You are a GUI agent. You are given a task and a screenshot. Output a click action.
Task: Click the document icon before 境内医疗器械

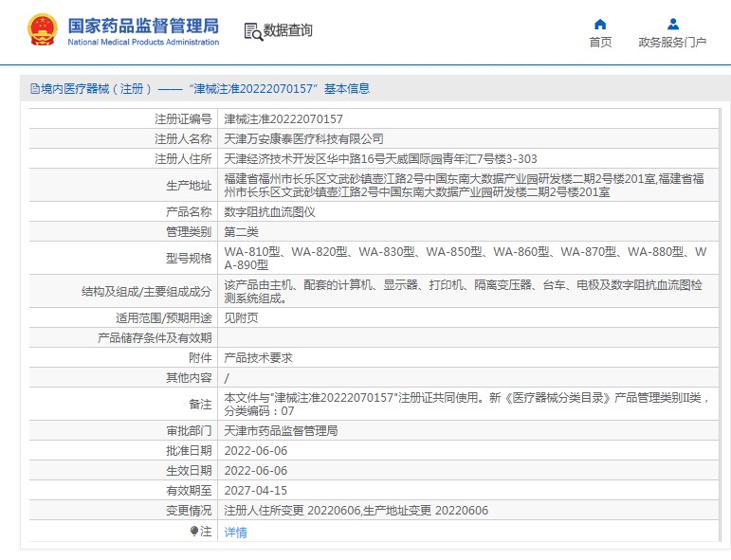35,89
